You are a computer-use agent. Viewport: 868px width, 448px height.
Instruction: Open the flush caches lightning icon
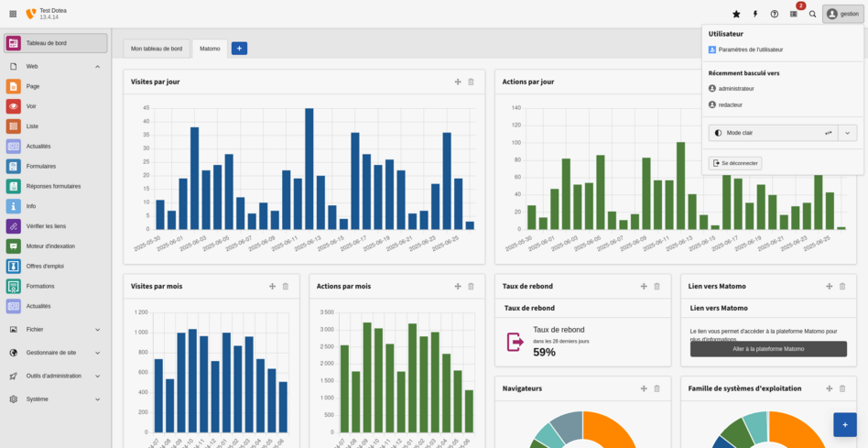pyautogui.click(x=755, y=14)
